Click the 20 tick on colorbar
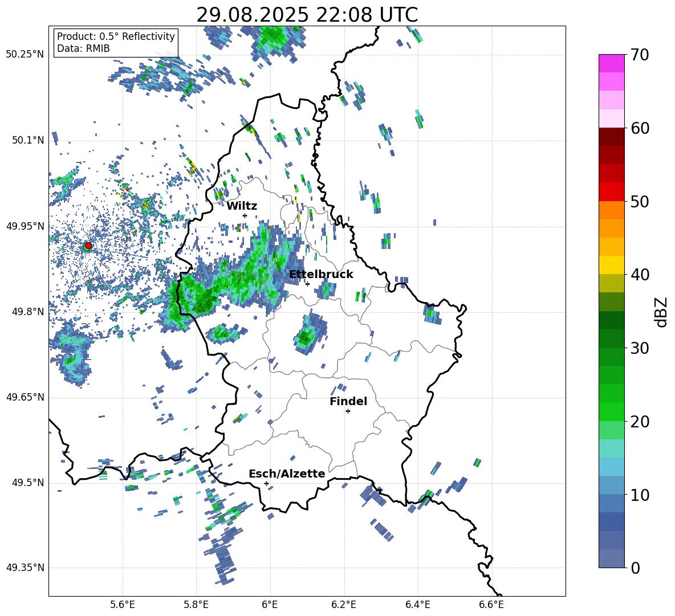This screenshot has width=675, height=616. (x=639, y=422)
